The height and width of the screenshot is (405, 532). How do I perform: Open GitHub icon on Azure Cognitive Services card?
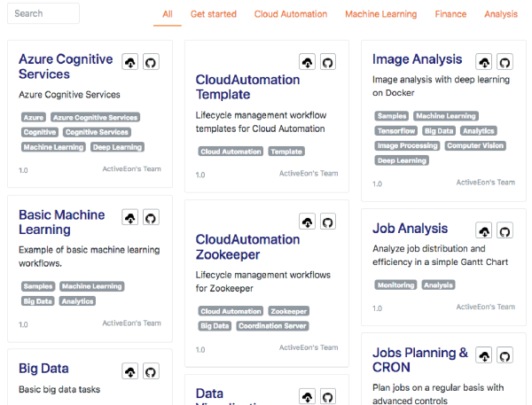click(151, 62)
